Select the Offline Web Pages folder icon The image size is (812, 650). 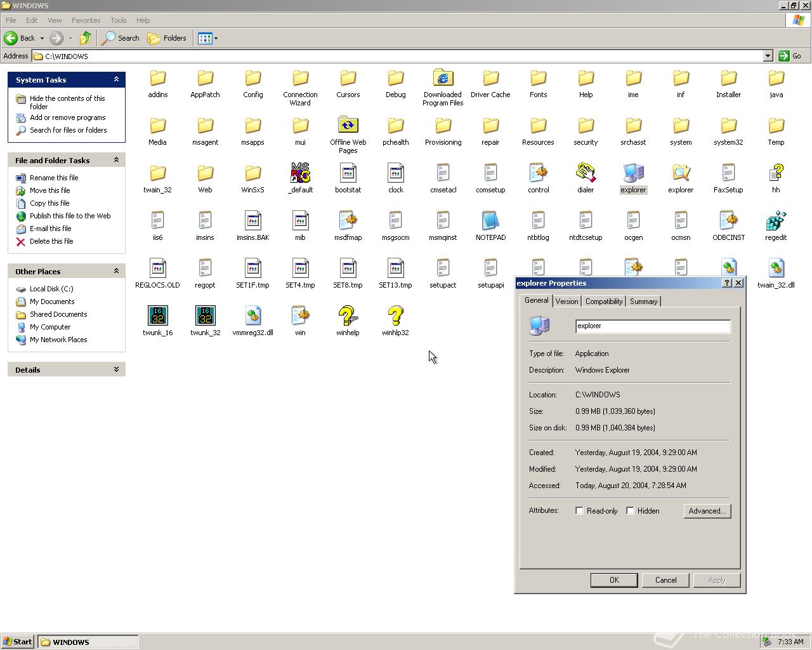(348, 126)
